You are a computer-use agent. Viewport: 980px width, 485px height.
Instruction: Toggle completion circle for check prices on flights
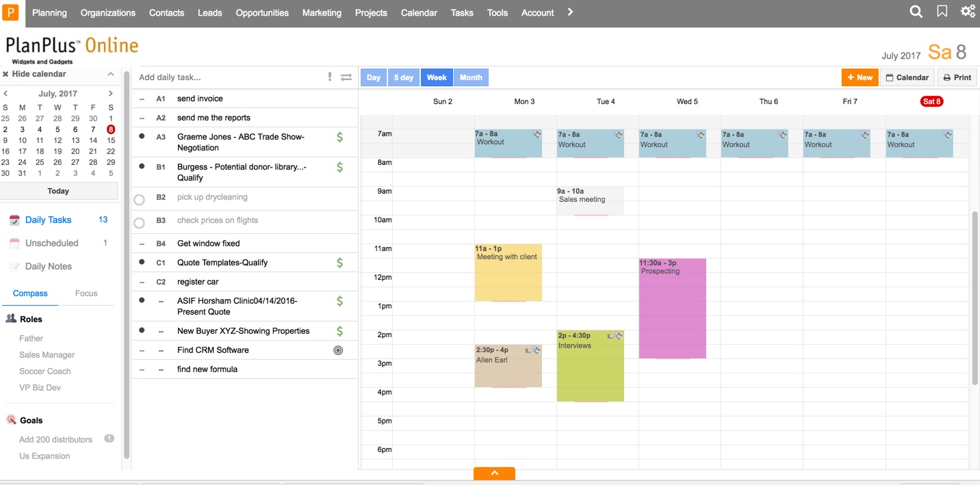coord(139,223)
